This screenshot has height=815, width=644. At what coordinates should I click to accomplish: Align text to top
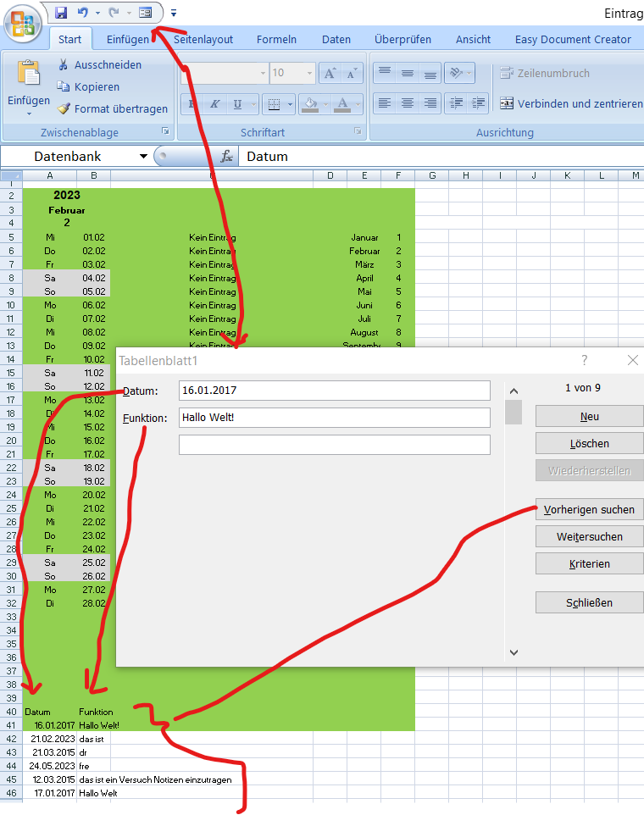[385, 73]
